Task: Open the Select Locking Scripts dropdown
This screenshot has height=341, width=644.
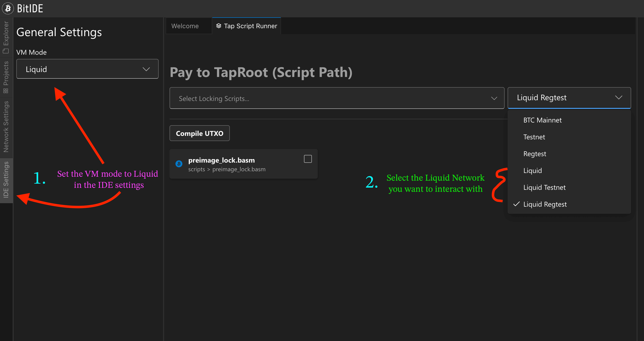Action: pos(337,98)
